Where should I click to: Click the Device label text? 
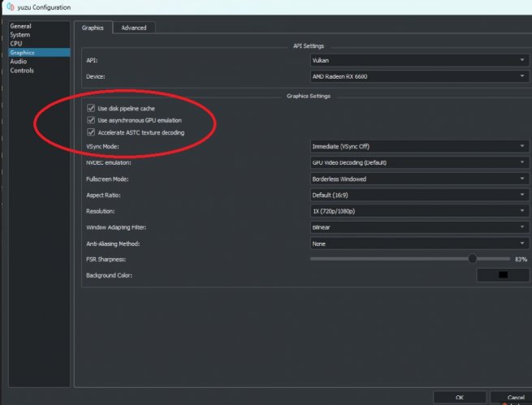click(x=95, y=76)
